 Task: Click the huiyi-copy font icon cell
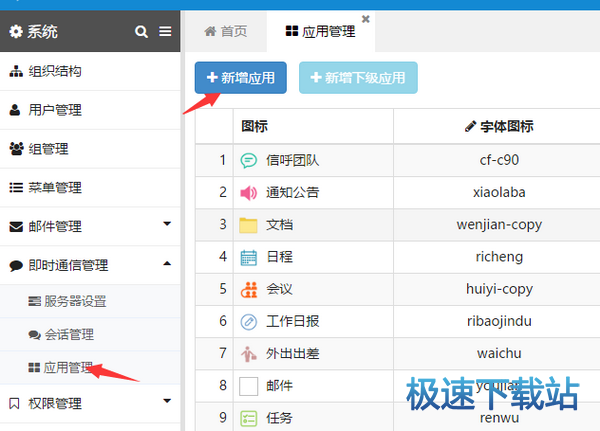[499, 289]
